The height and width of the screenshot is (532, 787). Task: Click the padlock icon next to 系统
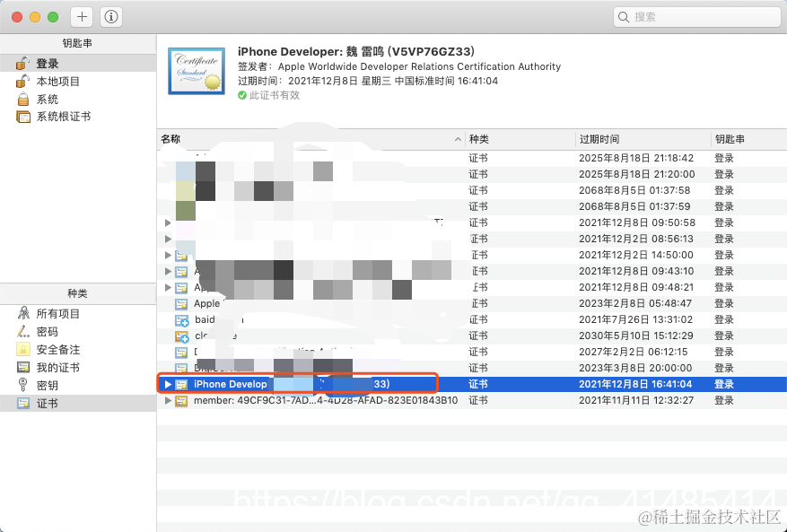23,99
